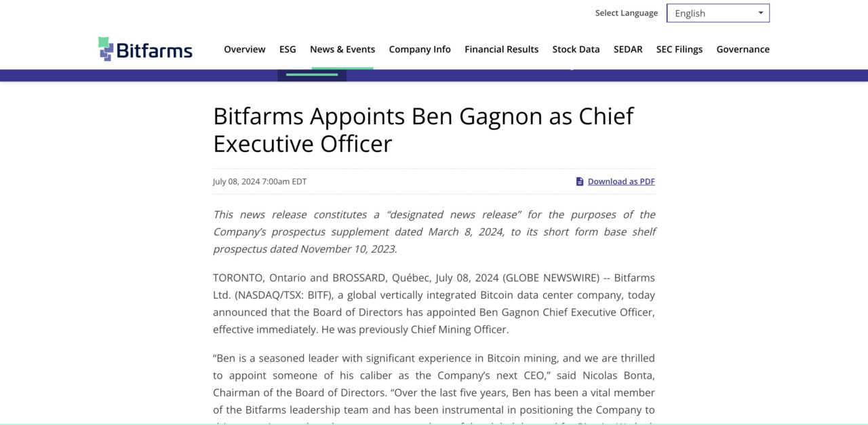The image size is (868, 425).
Task: Navigate to Financial Results
Action: (x=501, y=49)
